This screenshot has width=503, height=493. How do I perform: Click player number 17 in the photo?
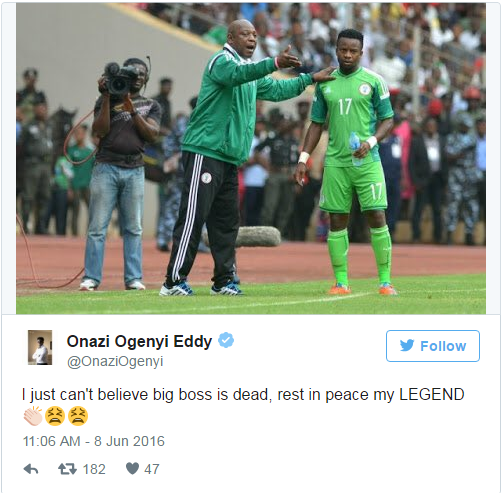pos(350,162)
